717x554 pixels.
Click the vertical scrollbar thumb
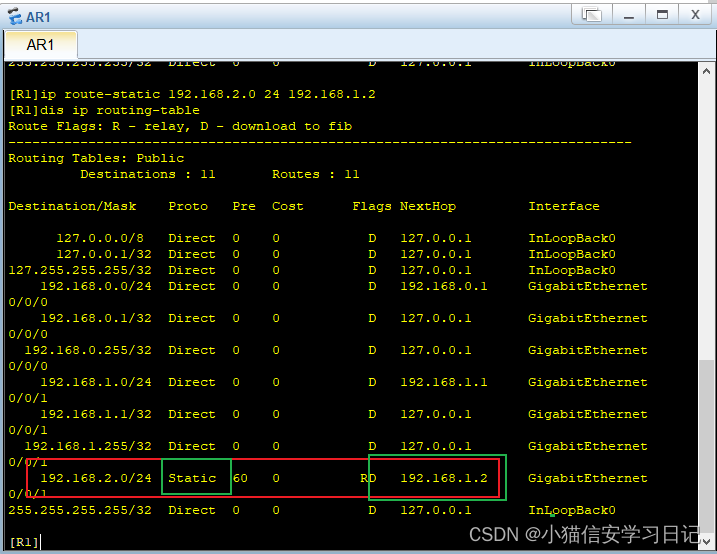(706, 446)
